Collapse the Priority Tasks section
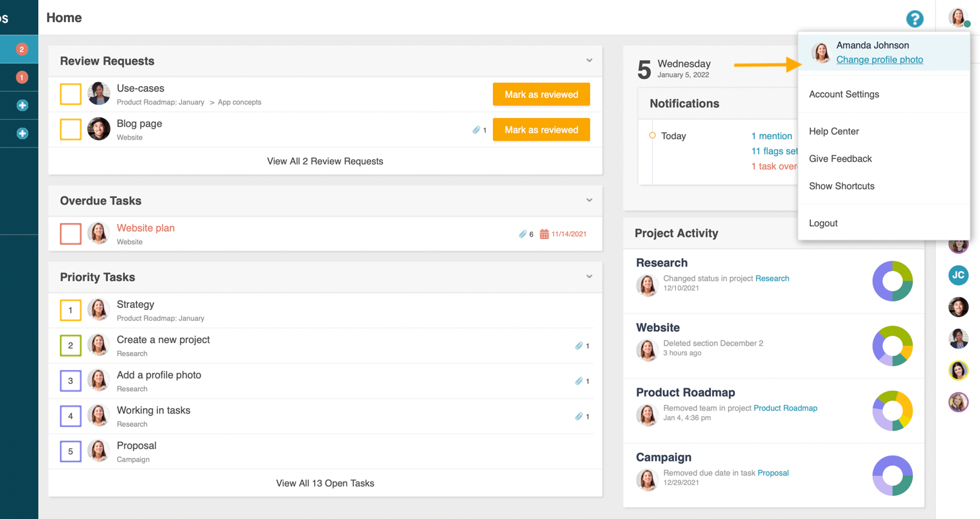 (x=589, y=277)
